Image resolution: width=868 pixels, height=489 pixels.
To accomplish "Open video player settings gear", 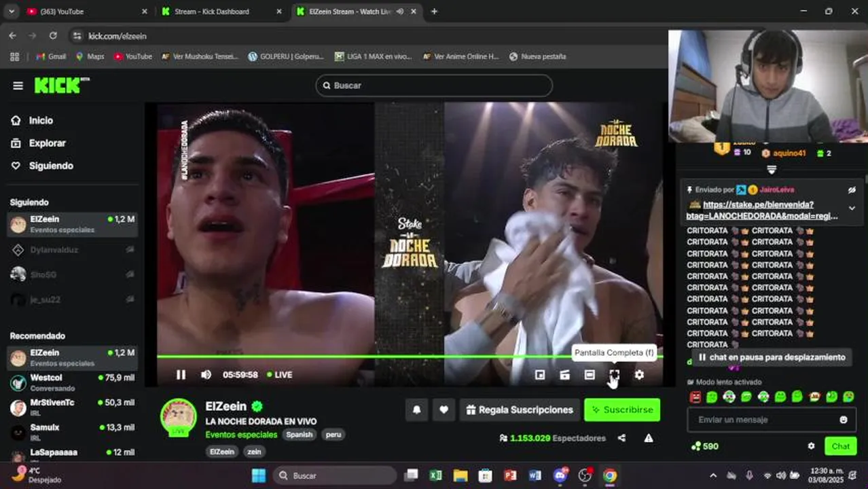I will click(x=639, y=374).
